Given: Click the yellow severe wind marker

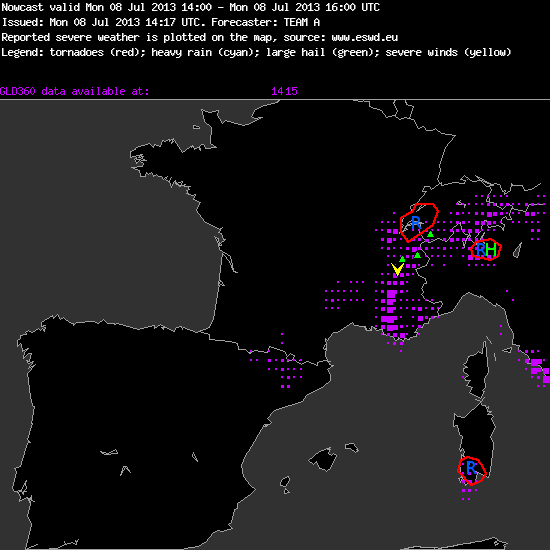Looking at the screenshot, I should [397, 270].
